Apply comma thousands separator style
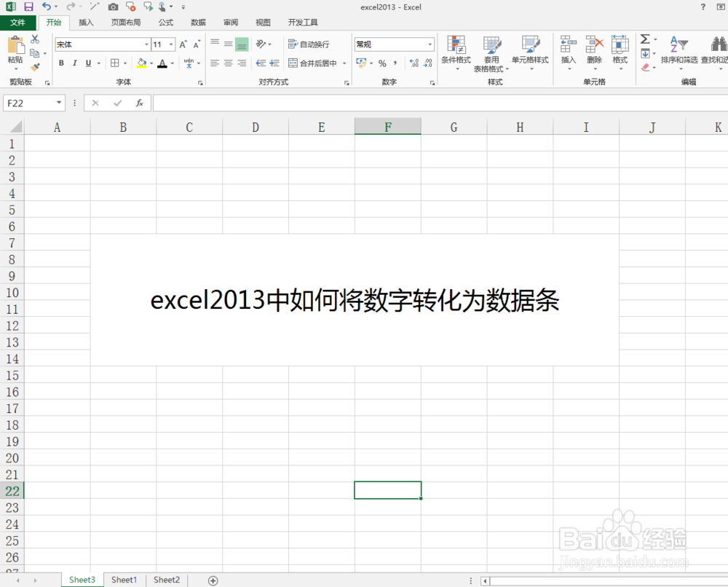Image resolution: width=728 pixels, height=587 pixels. tap(395, 63)
